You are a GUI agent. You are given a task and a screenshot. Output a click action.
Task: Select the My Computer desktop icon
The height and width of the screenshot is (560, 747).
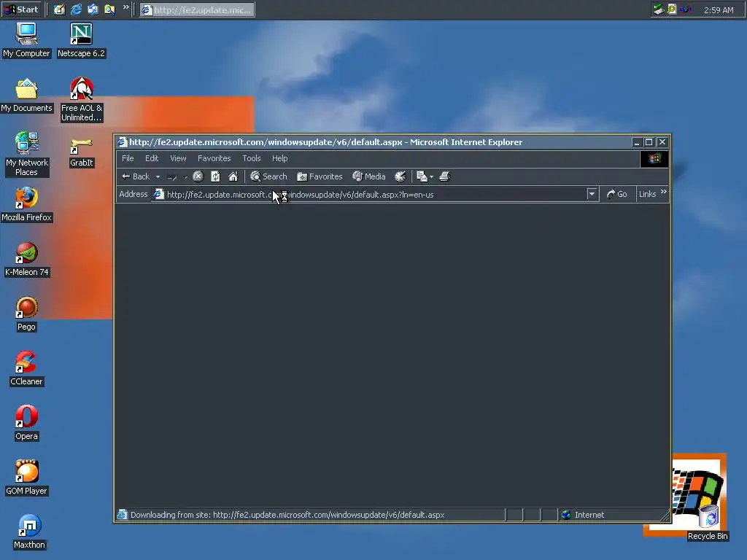coord(26,41)
